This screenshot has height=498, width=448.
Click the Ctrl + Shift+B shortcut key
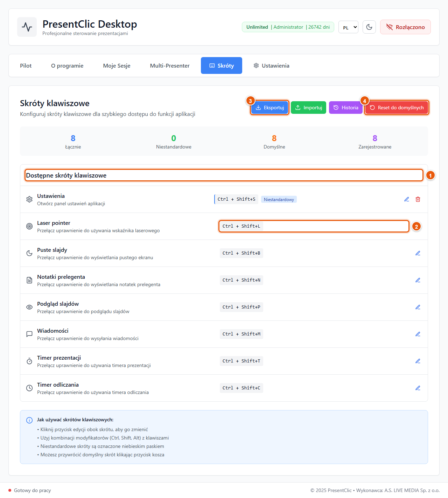coord(241,253)
